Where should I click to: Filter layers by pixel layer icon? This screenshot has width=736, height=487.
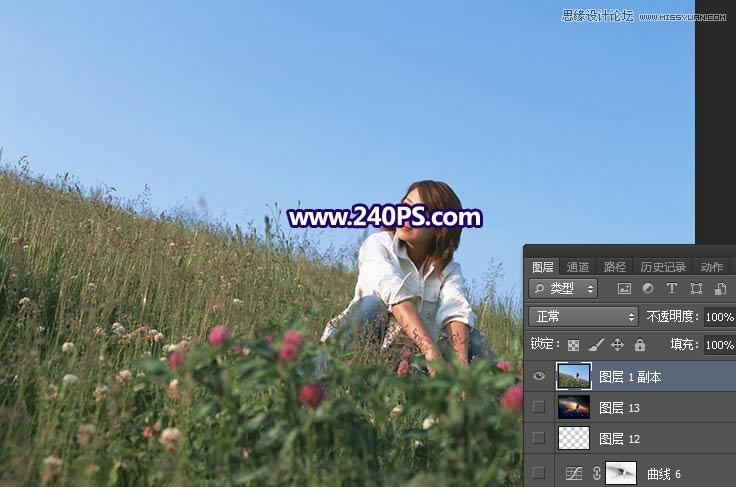[624, 289]
